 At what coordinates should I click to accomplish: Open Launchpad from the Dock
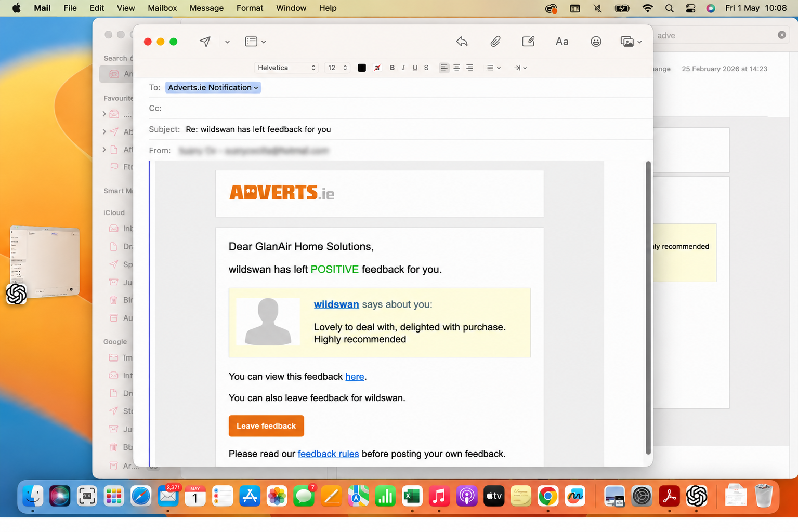point(114,497)
